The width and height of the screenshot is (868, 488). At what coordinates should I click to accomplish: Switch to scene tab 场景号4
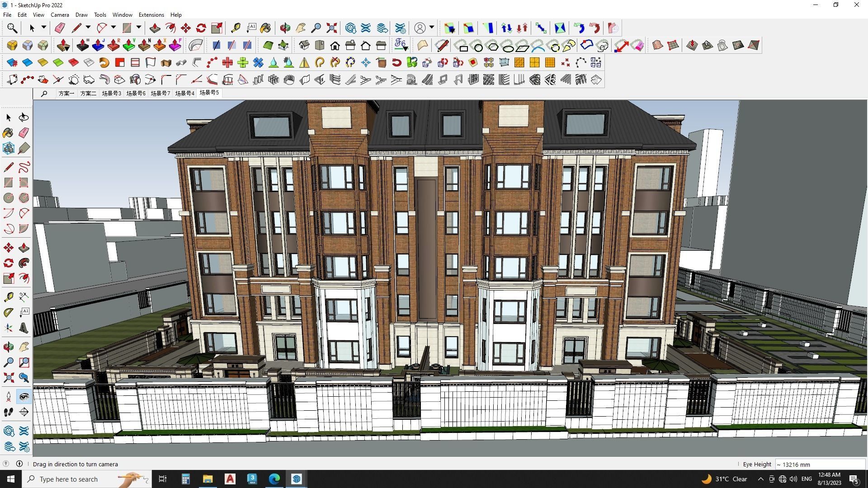184,94
